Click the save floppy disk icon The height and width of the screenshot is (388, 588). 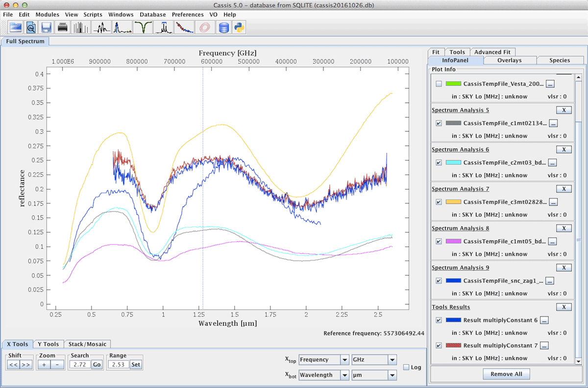[47, 27]
